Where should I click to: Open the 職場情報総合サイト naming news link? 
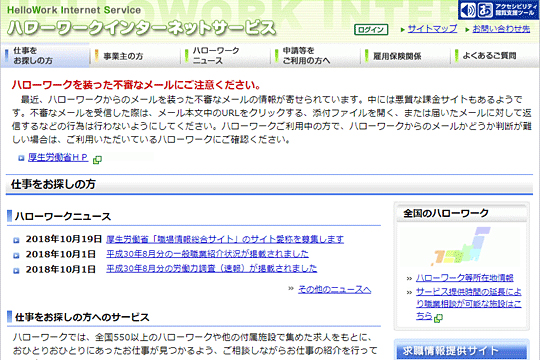[225, 239]
